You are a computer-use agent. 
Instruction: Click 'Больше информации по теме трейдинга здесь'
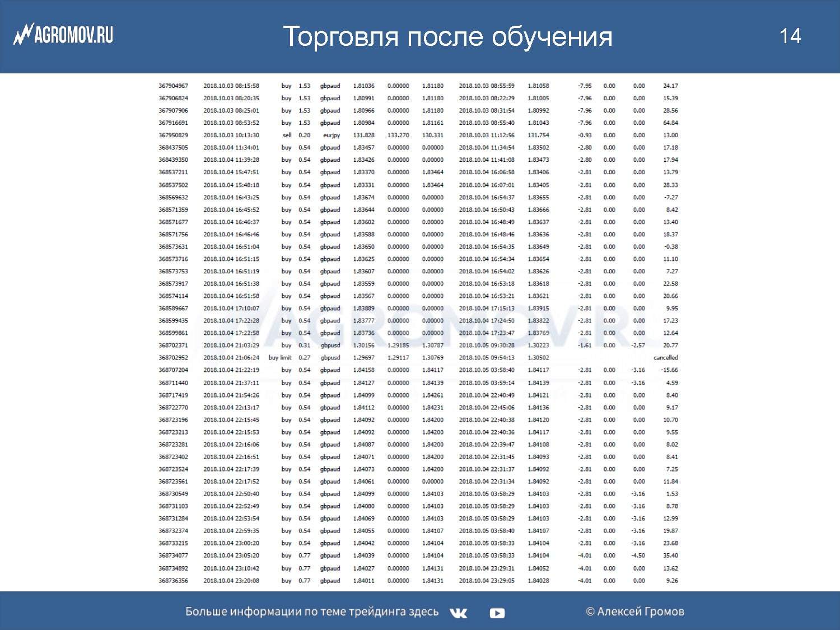[x=312, y=612]
